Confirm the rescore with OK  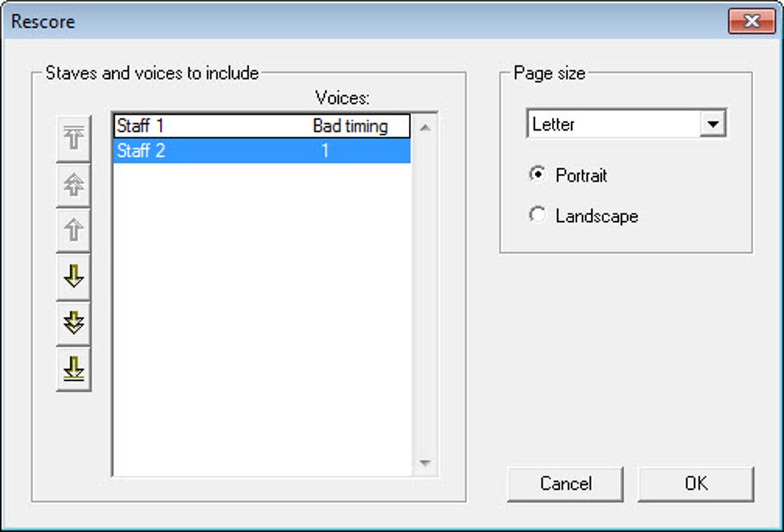(x=696, y=484)
